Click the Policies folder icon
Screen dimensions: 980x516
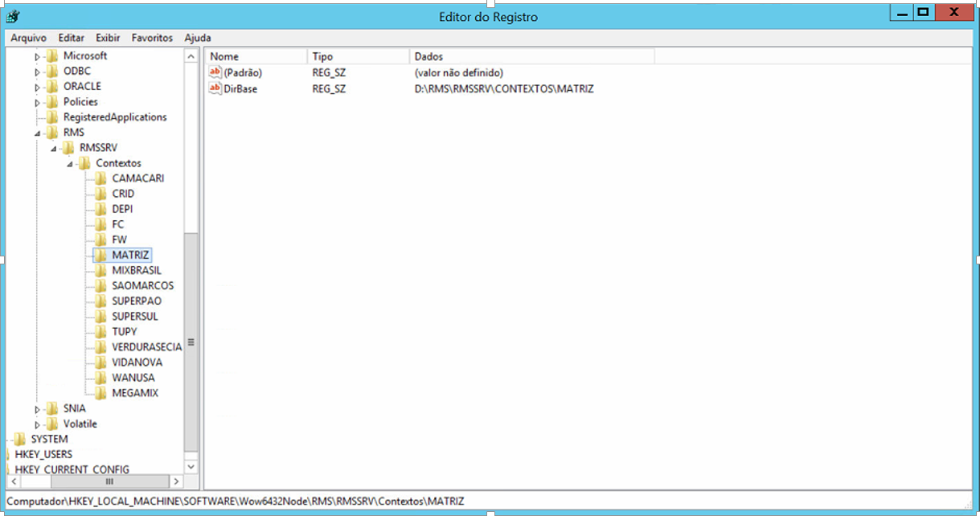[51, 101]
